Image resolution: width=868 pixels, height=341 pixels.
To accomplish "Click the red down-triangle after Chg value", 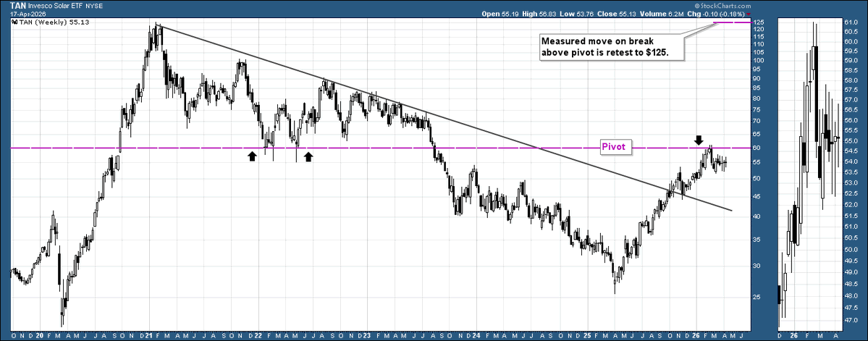I will [x=749, y=14].
